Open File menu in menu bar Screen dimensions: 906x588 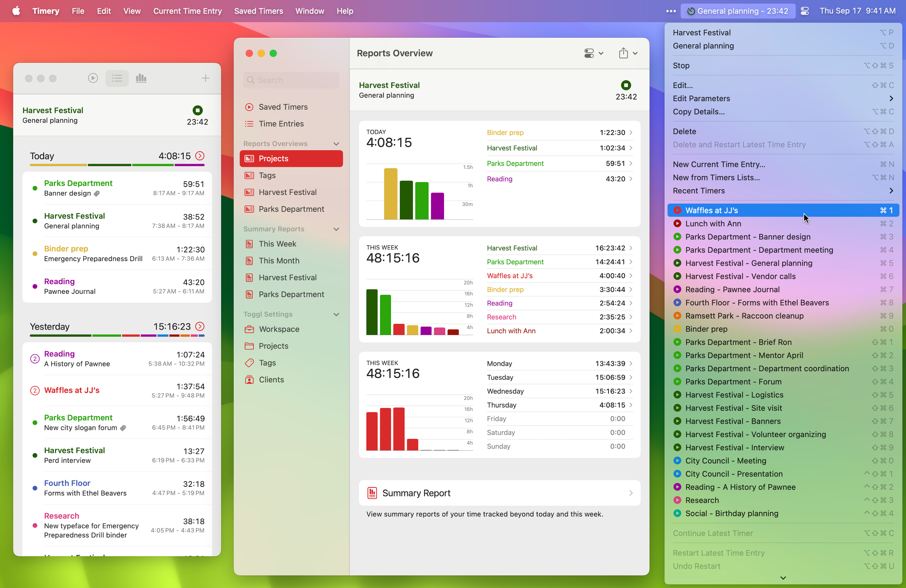(78, 11)
